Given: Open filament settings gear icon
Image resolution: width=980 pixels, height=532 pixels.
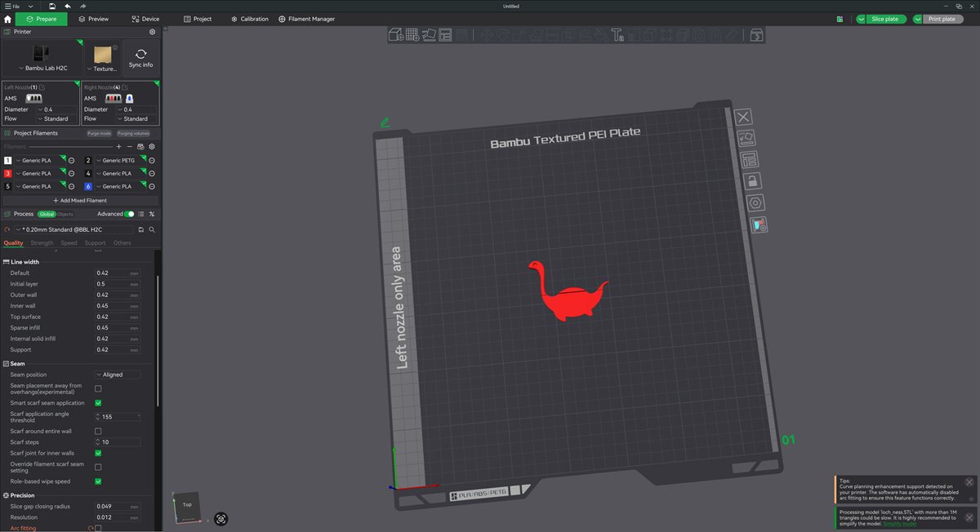Looking at the screenshot, I should click(152, 146).
